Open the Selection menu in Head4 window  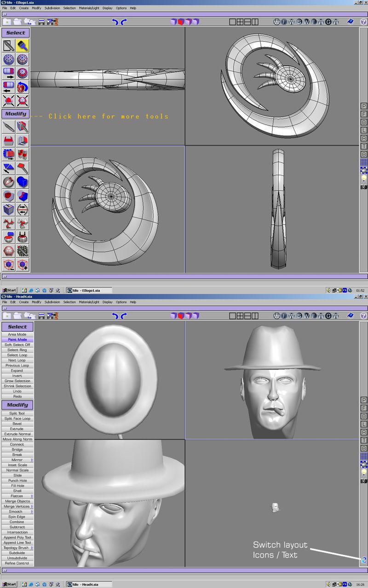(69, 302)
